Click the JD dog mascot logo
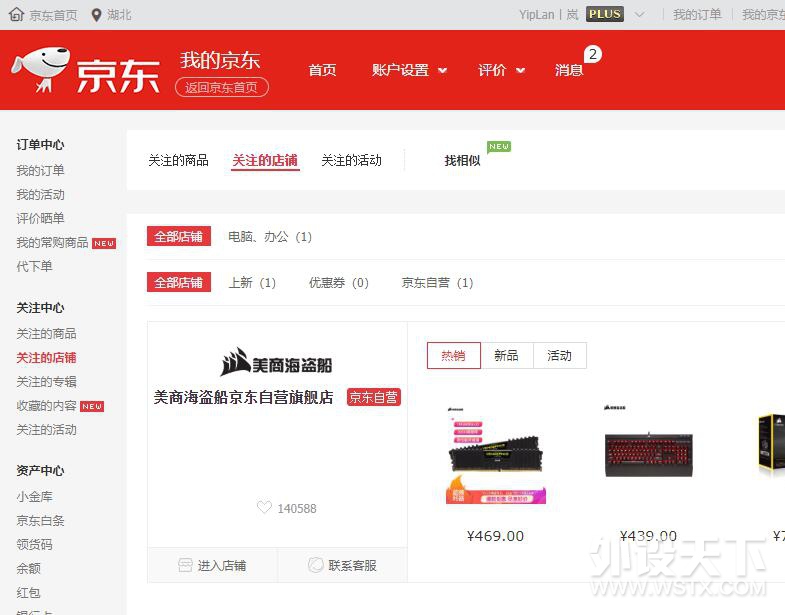 pyautogui.click(x=41, y=69)
